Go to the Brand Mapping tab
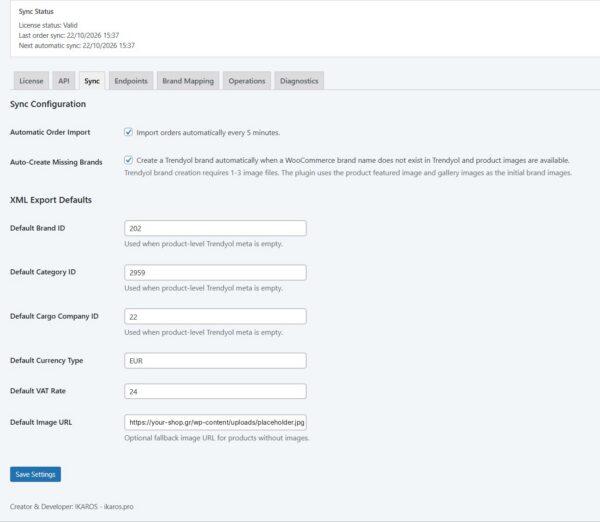 188,81
